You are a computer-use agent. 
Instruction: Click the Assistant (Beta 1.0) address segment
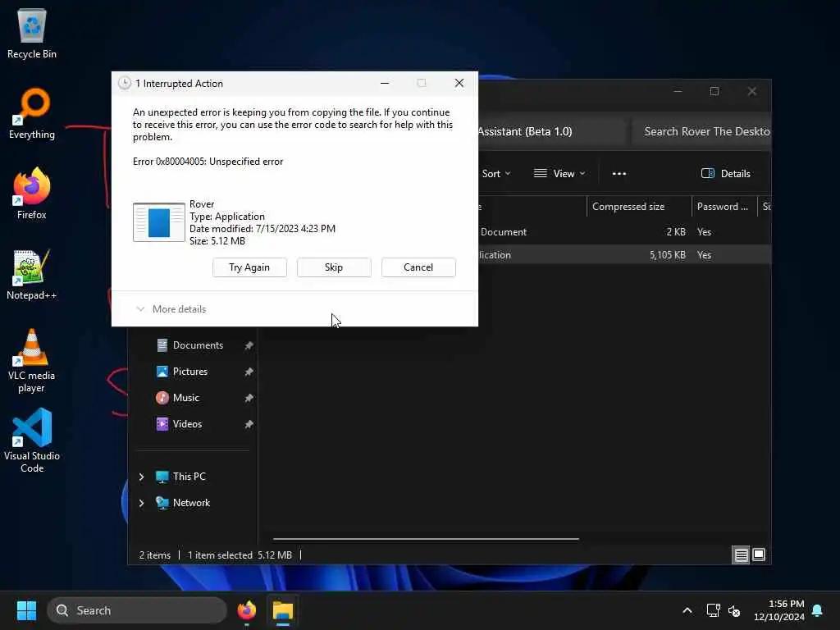coord(525,131)
